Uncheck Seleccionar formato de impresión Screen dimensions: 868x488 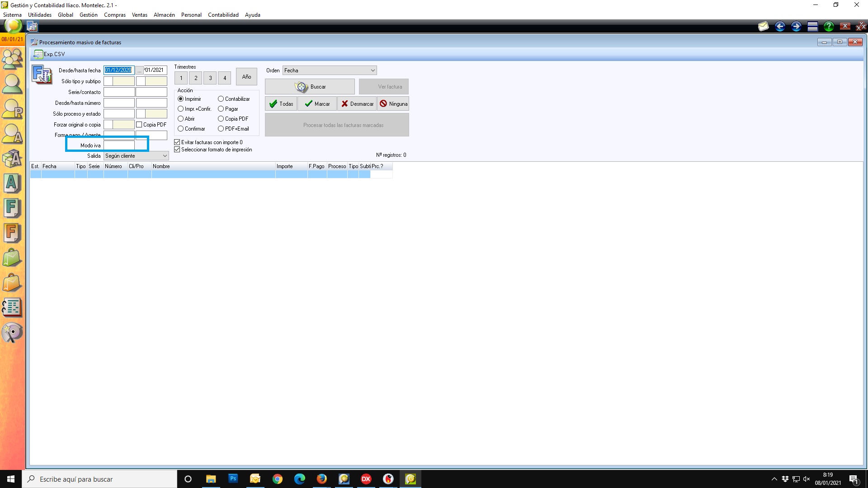point(177,150)
